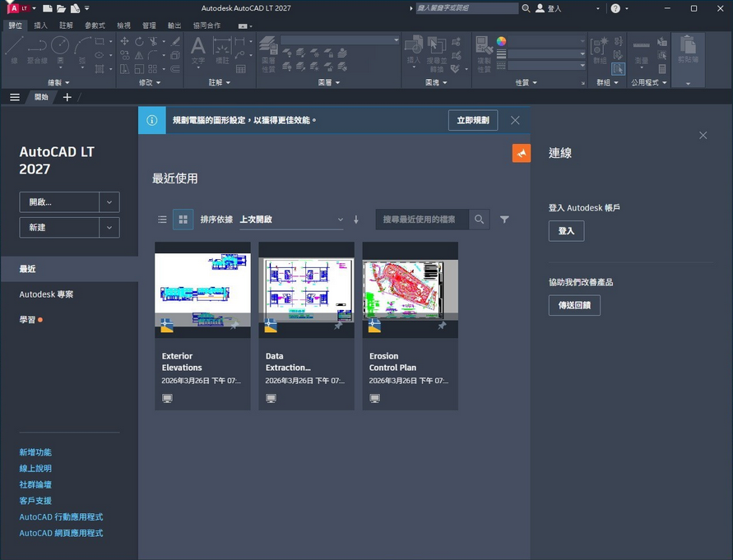Select the Arc (弧) tool
This screenshot has height=560, width=733.
(x=82, y=49)
